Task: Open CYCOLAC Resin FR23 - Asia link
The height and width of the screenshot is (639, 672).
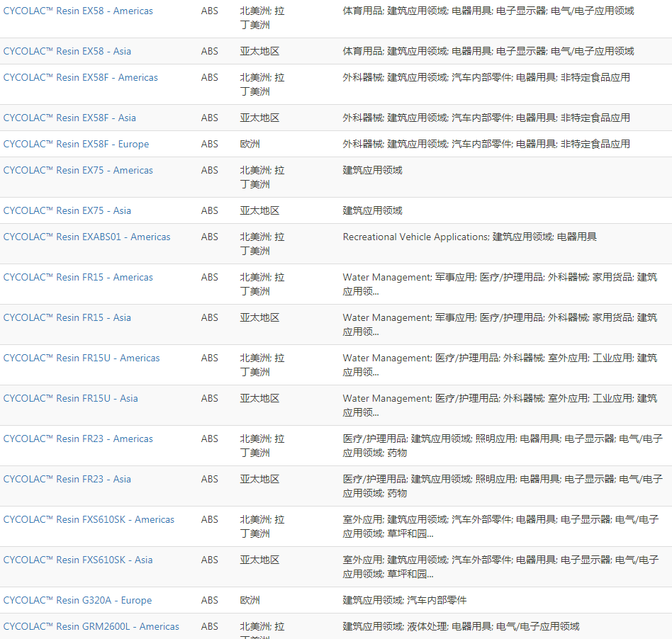Action: pos(67,479)
